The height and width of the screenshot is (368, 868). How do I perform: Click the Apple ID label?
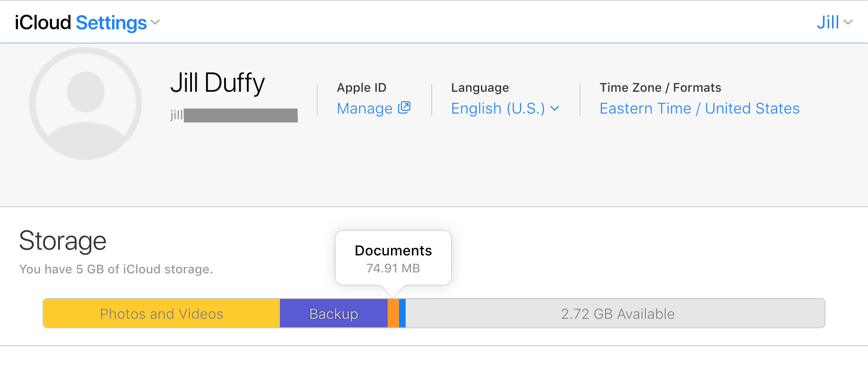coord(362,88)
